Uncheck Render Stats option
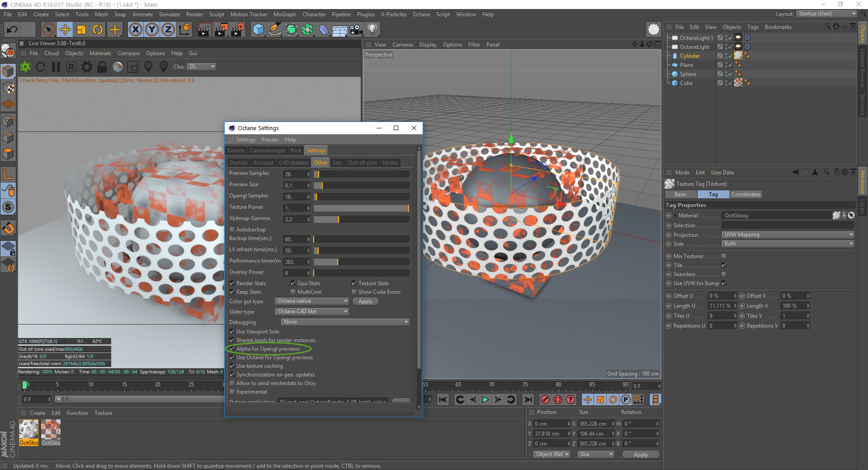The image size is (868, 470). [x=232, y=283]
